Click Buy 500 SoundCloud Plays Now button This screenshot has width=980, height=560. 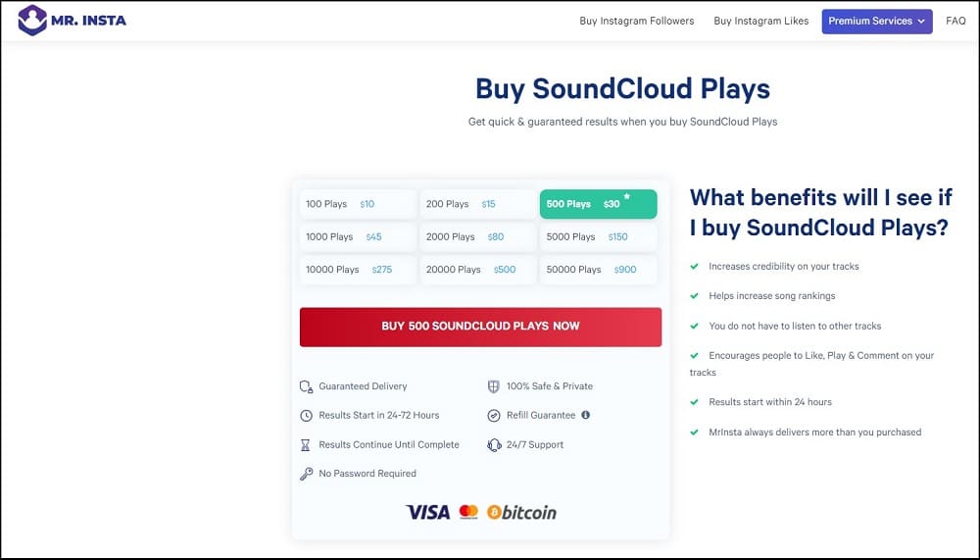click(480, 327)
